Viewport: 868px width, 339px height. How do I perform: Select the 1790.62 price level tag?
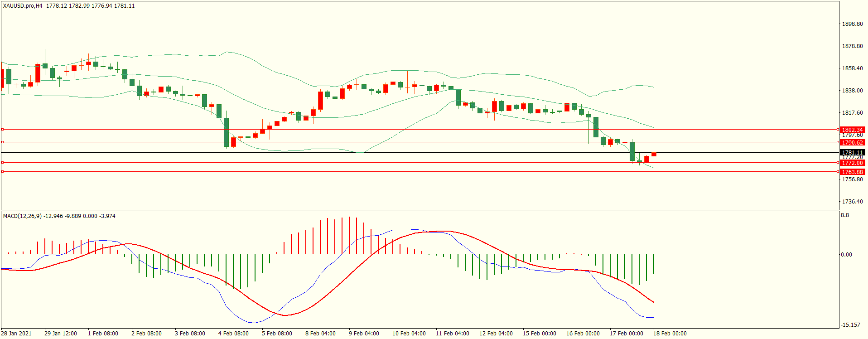pyautogui.click(x=852, y=143)
